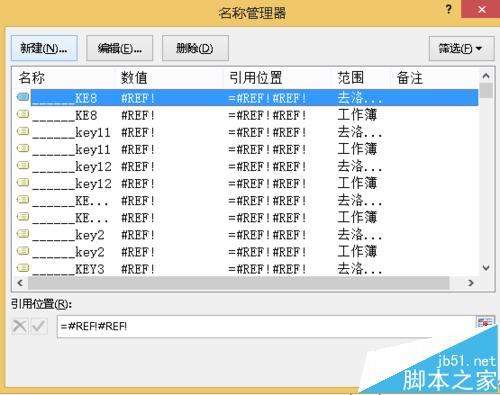
Task: Click the collapse dialog range selector icon
Action: click(x=485, y=322)
